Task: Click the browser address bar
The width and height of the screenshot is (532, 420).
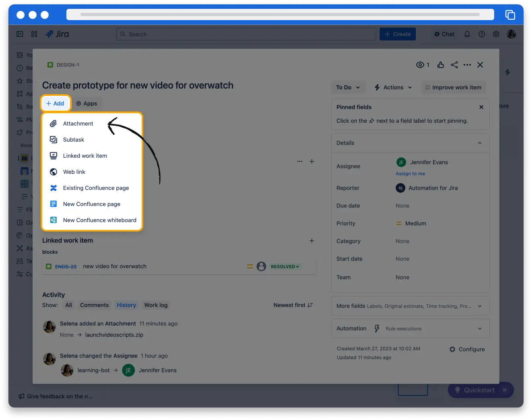Action: tap(280, 14)
